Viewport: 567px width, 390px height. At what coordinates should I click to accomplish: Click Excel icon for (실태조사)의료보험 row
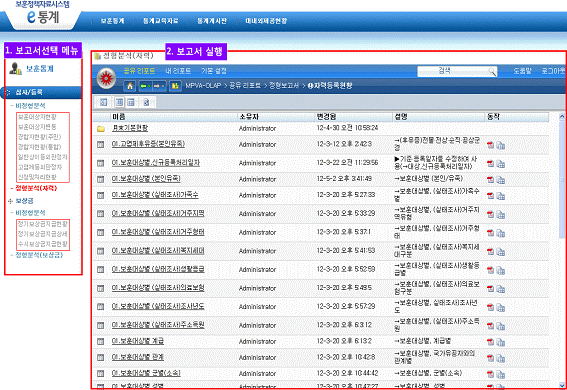pyautogui.click(x=501, y=289)
